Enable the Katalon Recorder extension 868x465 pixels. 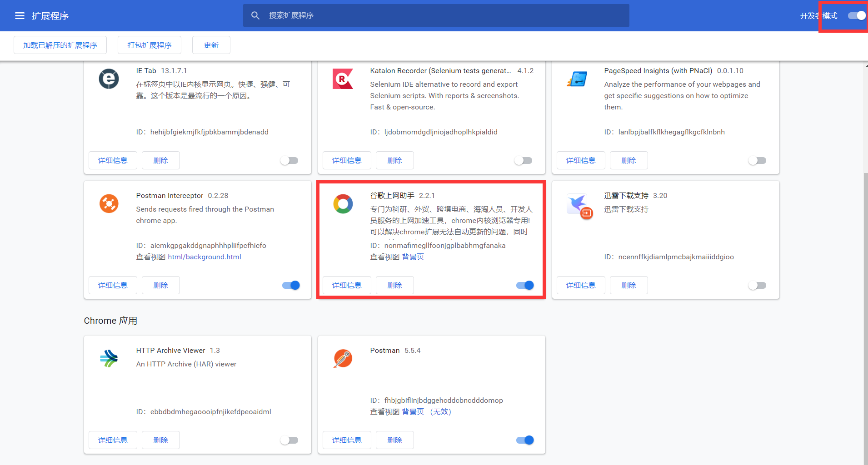tap(524, 160)
